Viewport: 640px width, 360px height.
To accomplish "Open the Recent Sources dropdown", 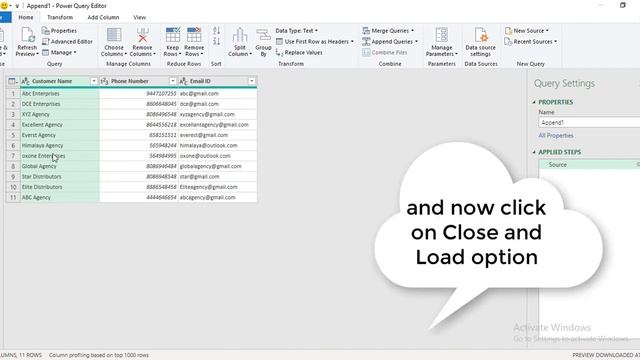I will 531,42.
